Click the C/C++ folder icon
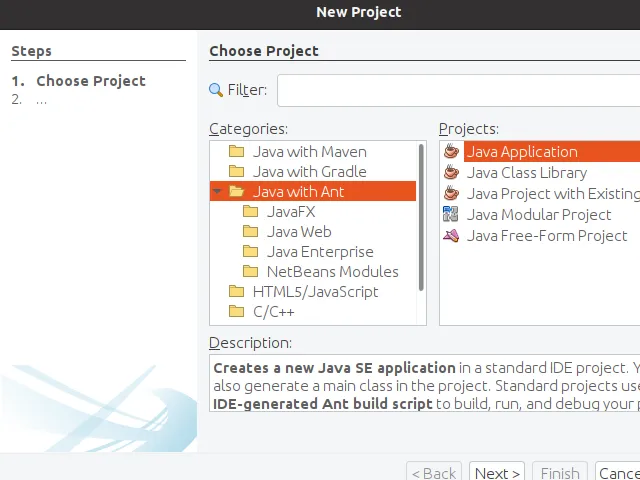640x480 pixels. click(x=236, y=311)
